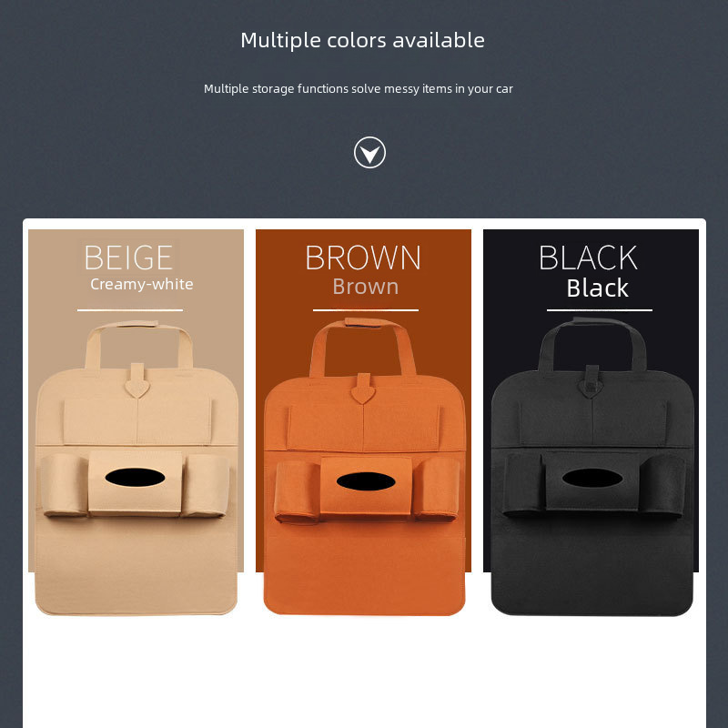Click the multiple storage functions description text
Image resolution: width=728 pixels, height=728 pixels.
[x=359, y=88]
